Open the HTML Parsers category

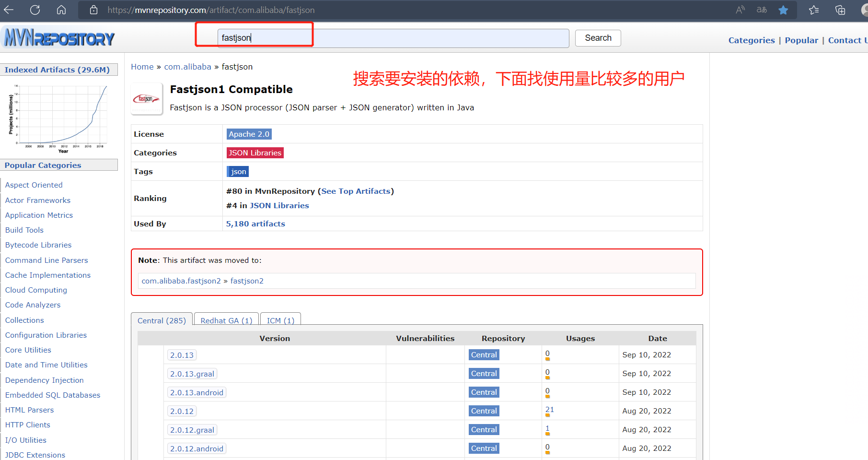29,410
